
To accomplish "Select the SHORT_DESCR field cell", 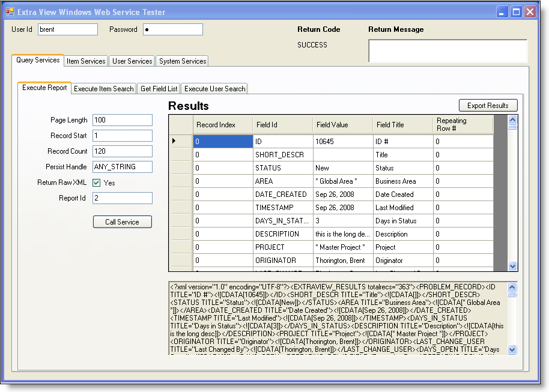I will click(x=282, y=155).
